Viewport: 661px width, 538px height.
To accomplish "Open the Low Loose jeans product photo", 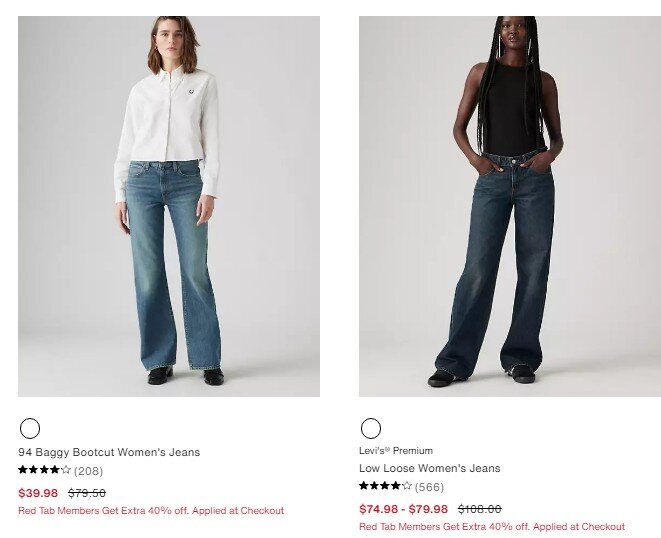I will (510, 206).
